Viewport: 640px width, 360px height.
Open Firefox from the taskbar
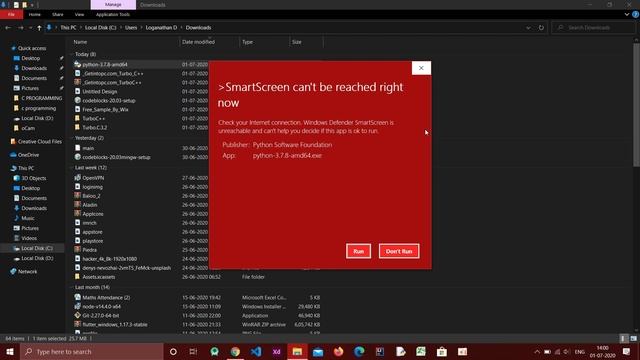tap(338, 351)
